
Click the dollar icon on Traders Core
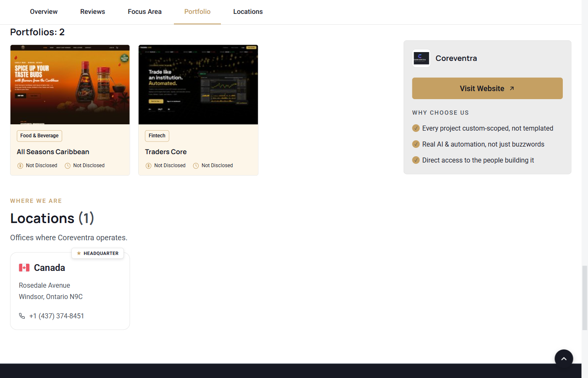tap(149, 166)
